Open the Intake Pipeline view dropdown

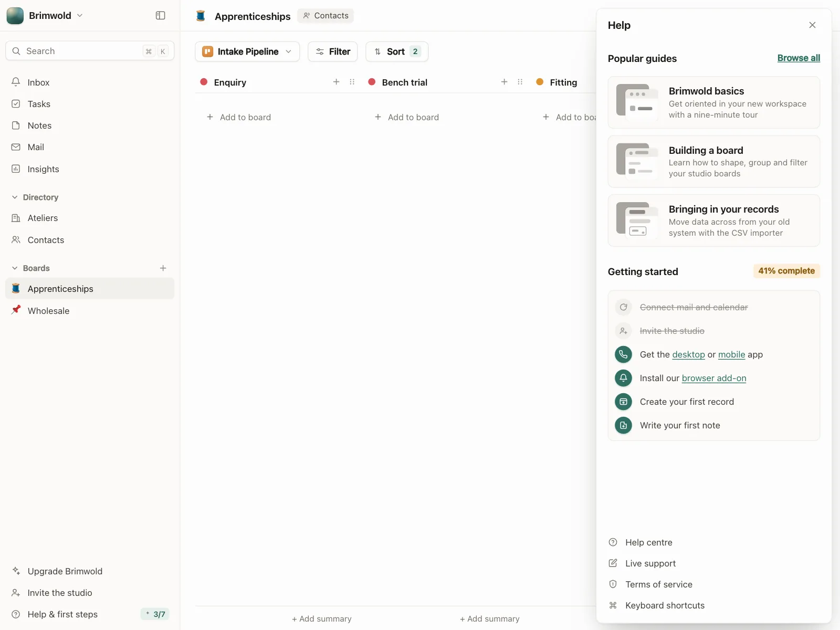coord(247,51)
